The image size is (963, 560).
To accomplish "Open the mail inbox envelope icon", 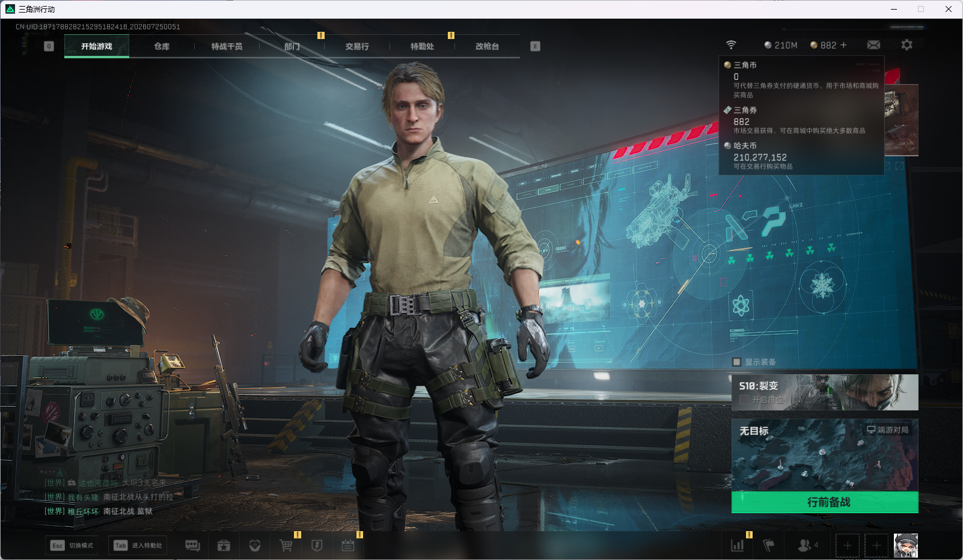I will click(x=873, y=45).
